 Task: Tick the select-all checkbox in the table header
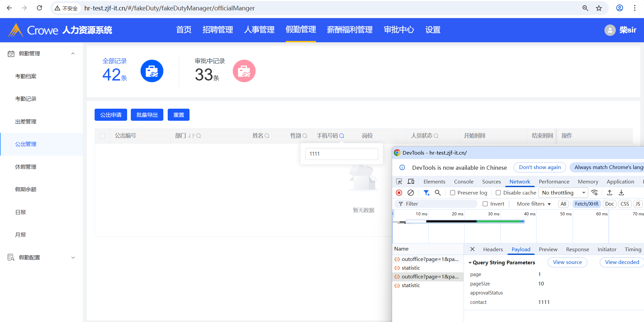(103, 136)
